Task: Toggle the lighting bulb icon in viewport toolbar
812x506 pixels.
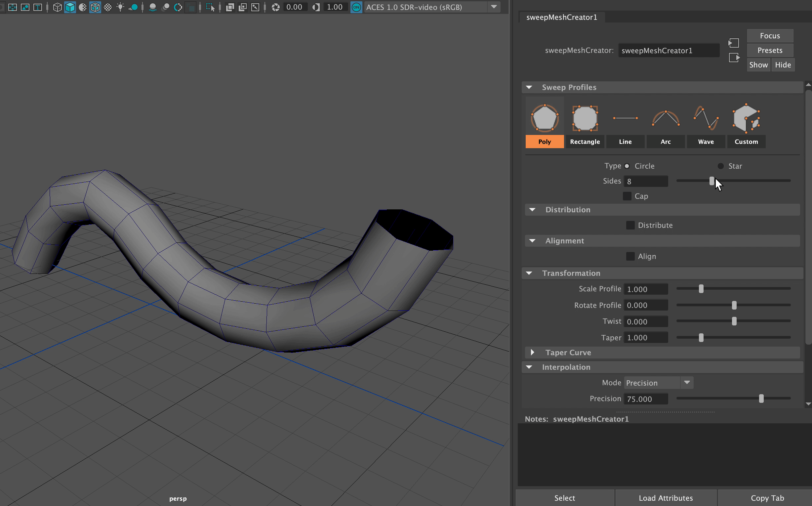Action: point(120,7)
